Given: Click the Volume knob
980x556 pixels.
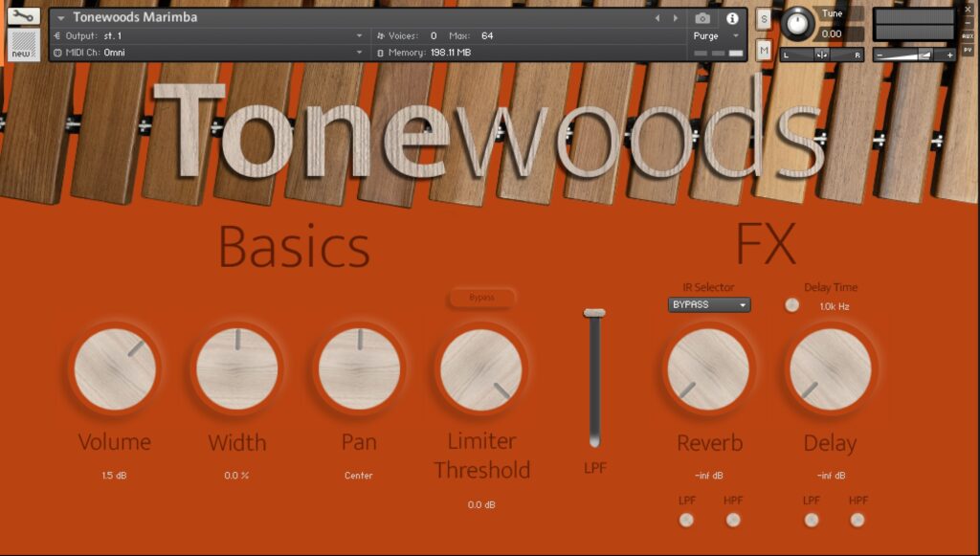Looking at the screenshot, I should coord(115,369).
